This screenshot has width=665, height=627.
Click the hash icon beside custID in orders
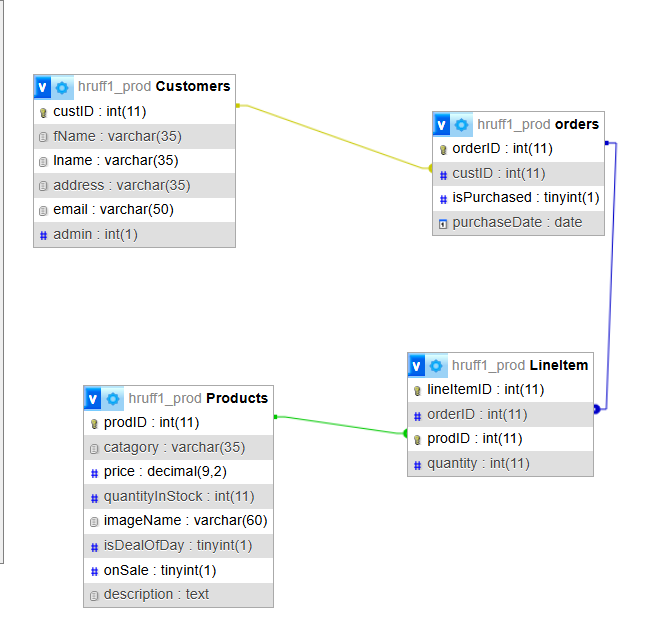(443, 175)
